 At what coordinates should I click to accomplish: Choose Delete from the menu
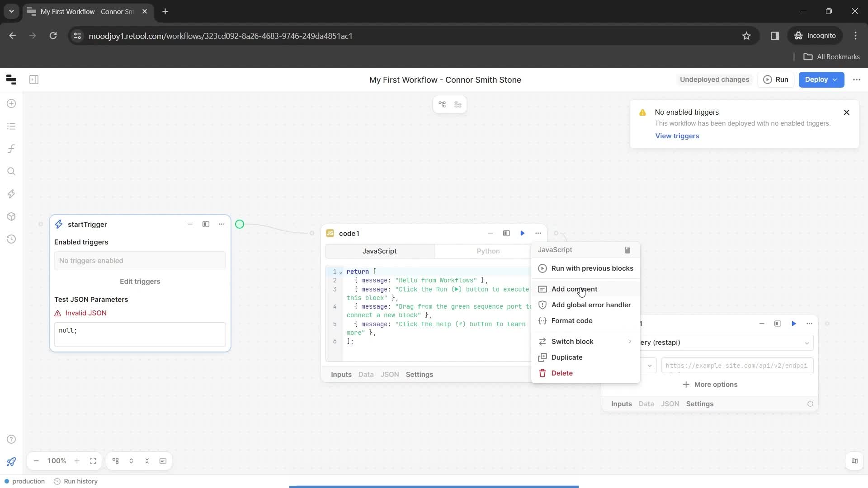point(585,373)
